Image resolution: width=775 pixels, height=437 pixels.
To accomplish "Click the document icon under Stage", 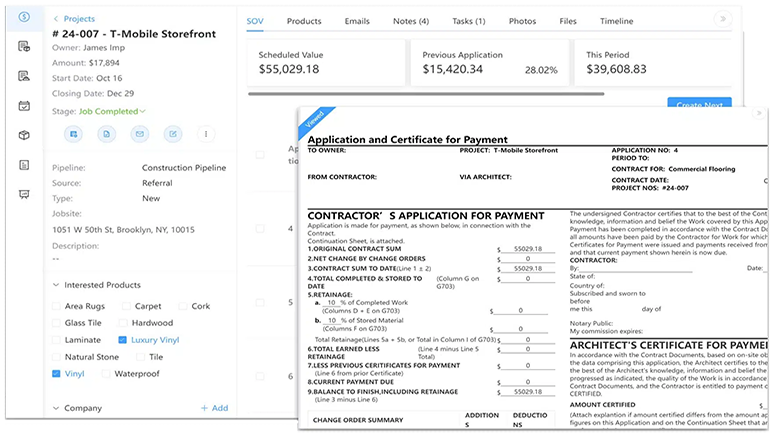I will (x=106, y=133).
